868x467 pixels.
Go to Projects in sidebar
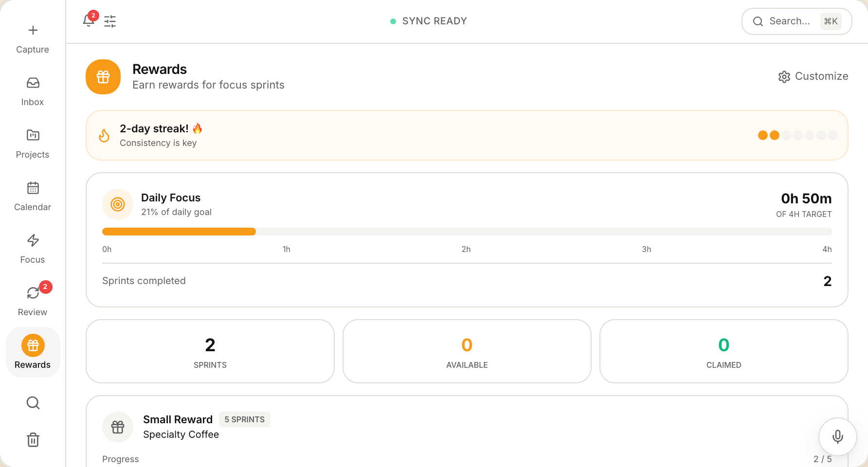click(33, 144)
